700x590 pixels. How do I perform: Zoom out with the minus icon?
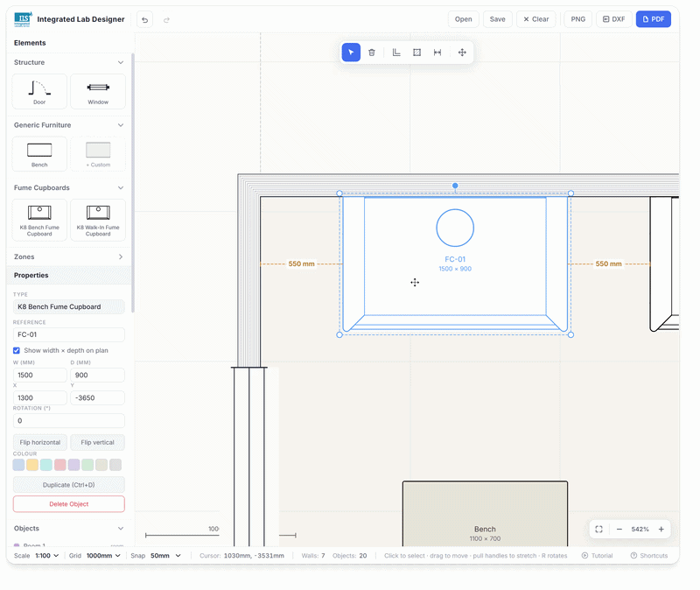[619, 530]
